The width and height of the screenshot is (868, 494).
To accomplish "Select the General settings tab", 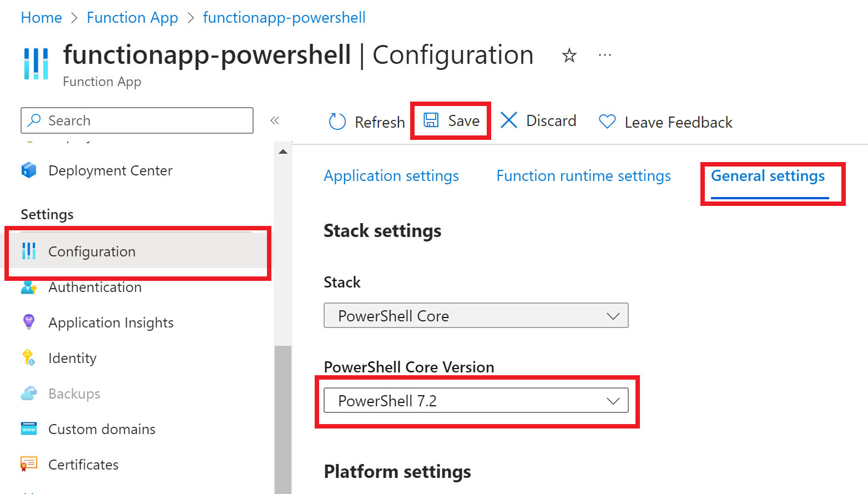I will (768, 176).
